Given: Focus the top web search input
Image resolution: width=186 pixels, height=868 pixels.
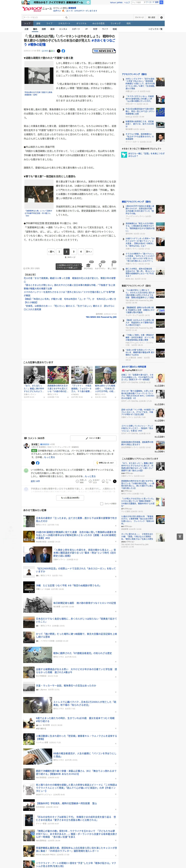Looking at the screenshot, I should pyautogui.click(x=137, y=2).
